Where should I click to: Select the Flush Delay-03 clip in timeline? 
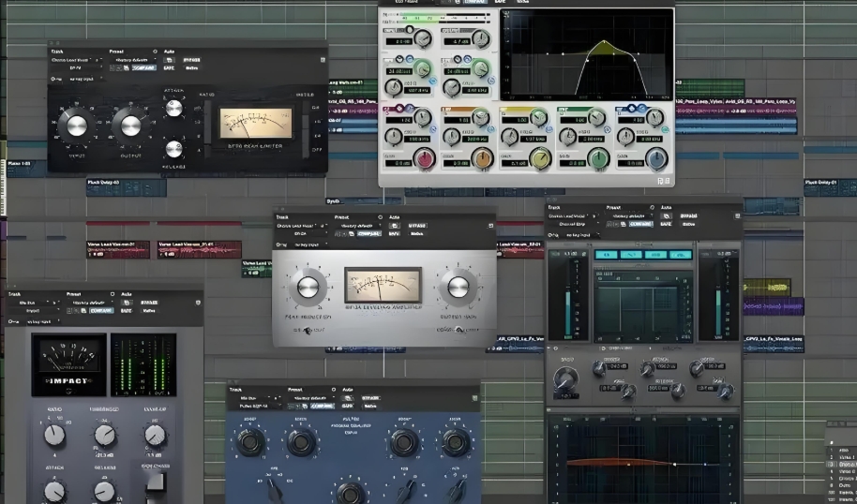127,187
